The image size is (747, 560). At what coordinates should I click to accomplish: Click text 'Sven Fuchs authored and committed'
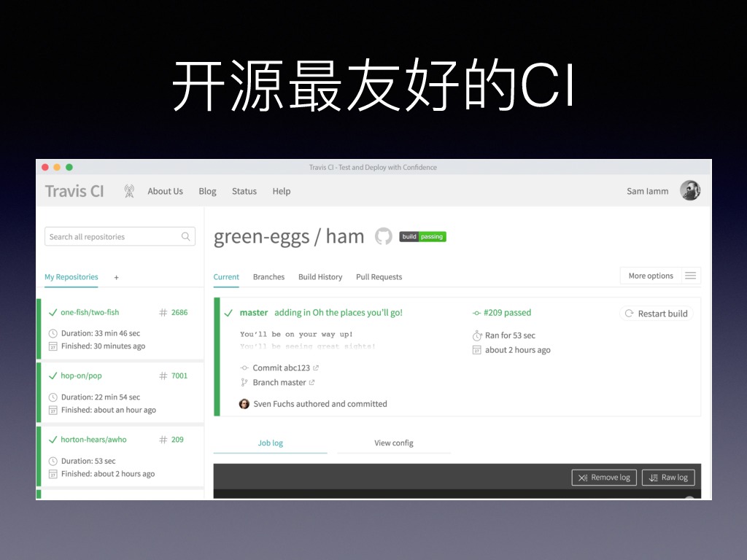320,404
